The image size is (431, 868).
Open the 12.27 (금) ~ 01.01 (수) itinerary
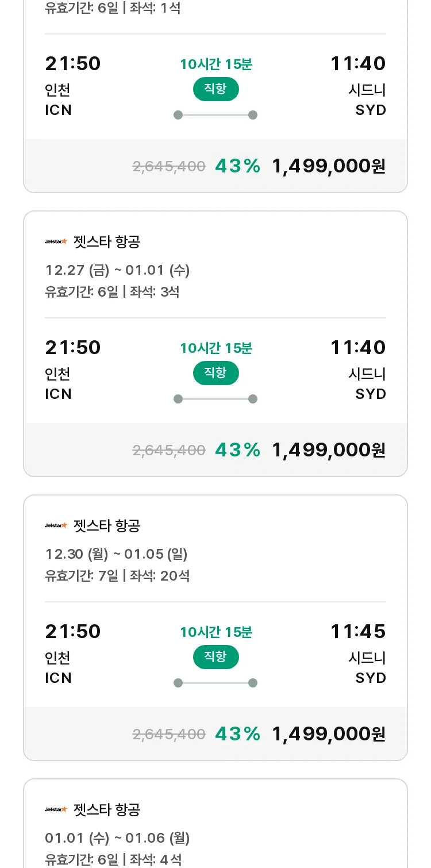tap(117, 270)
